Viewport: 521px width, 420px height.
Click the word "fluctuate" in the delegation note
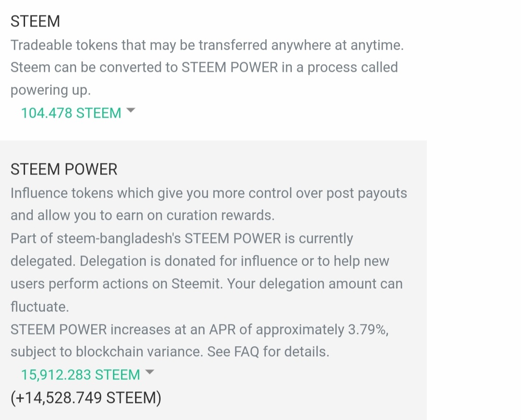(38, 306)
